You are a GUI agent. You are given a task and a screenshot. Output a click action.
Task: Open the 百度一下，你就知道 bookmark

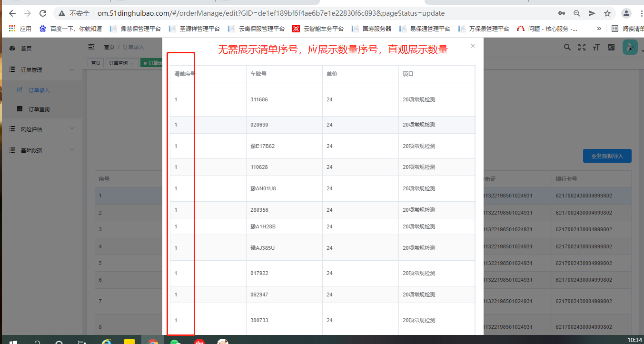pyautogui.click(x=70, y=29)
